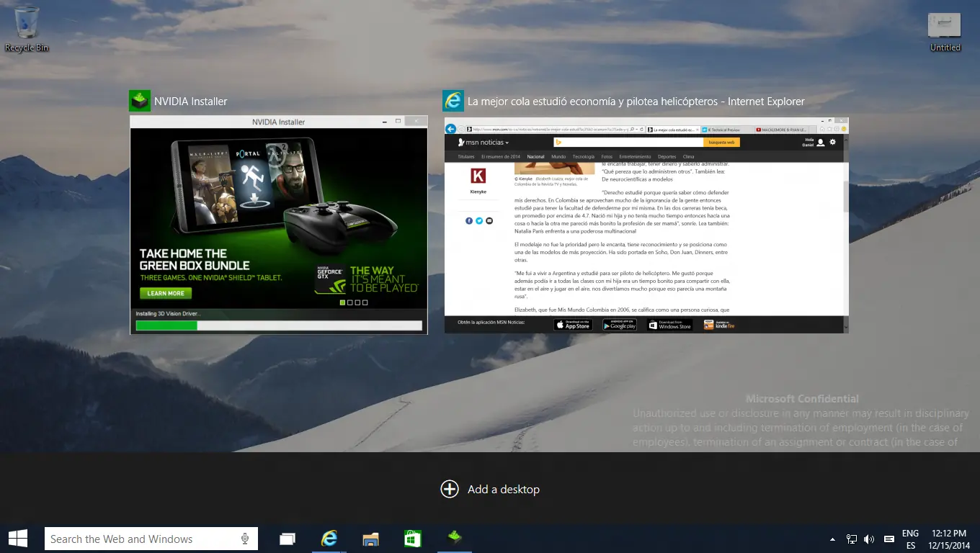Open the Start menu
Image resolution: width=980 pixels, height=553 pixels.
click(18, 539)
